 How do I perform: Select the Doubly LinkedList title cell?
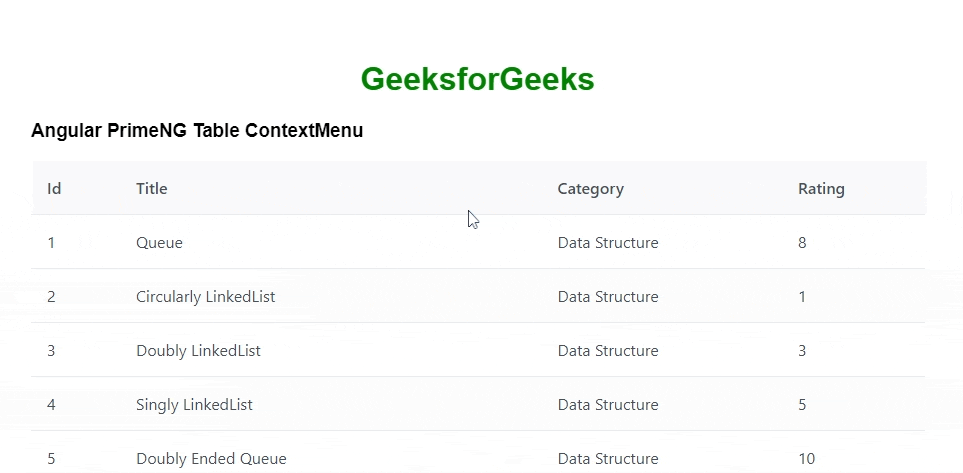pos(198,351)
